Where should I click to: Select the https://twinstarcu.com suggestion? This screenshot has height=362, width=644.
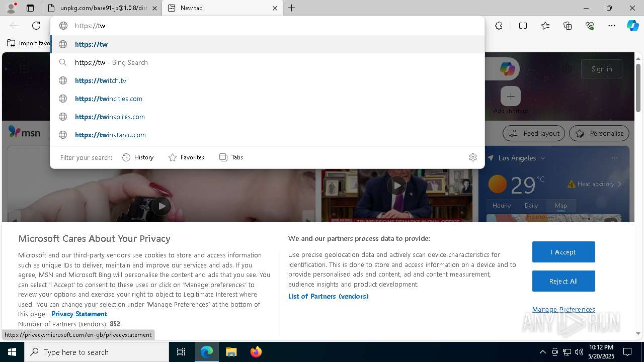point(267,135)
